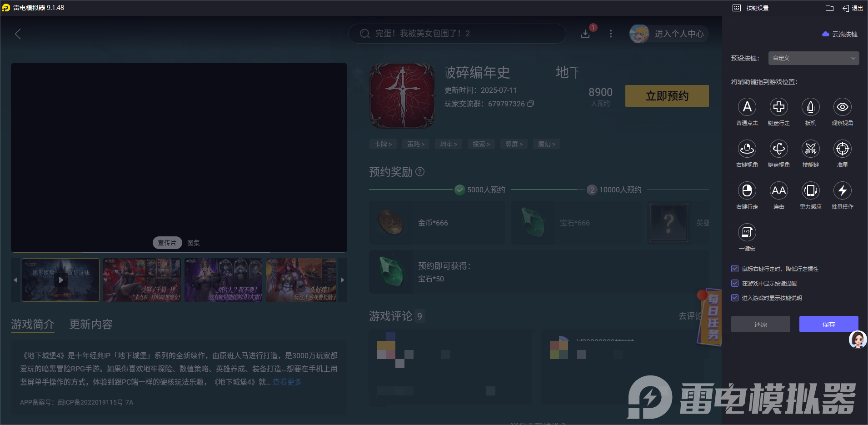868x425 pixels.
Task: Select the 批量操作 lightning icon
Action: [842, 190]
